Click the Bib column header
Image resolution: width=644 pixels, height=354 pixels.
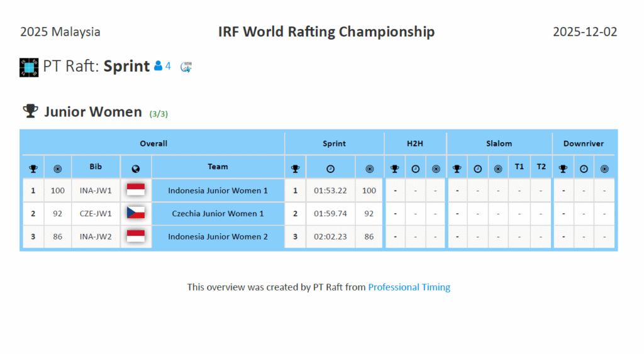click(x=96, y=167)
